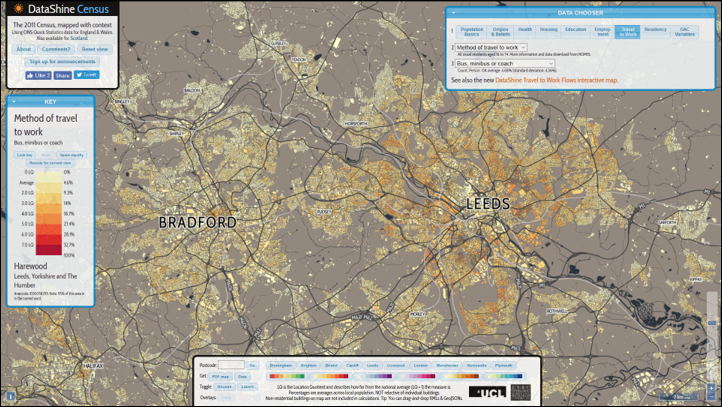Click the Twitter Tweet button

point(87,75)
